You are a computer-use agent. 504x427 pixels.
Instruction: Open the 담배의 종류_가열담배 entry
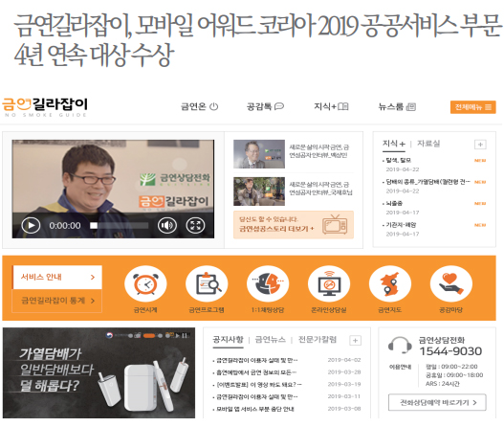pos(427,182)
